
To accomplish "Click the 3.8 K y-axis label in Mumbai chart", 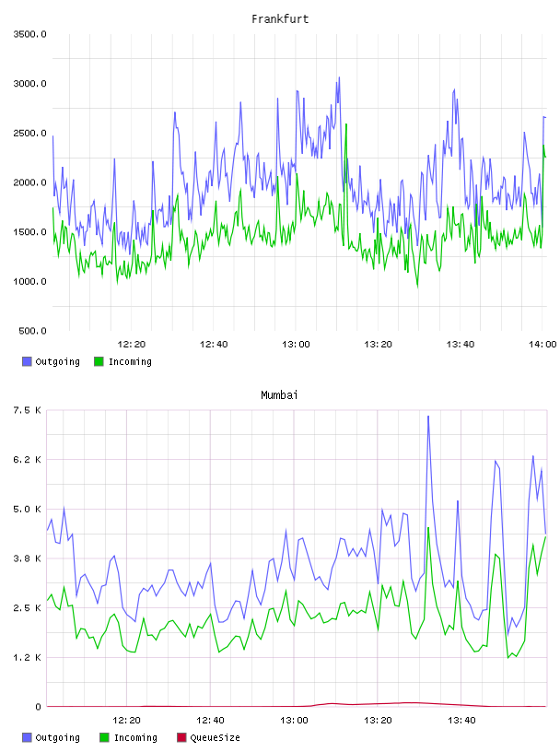I will pyautogui.click(x=28, y=558).
